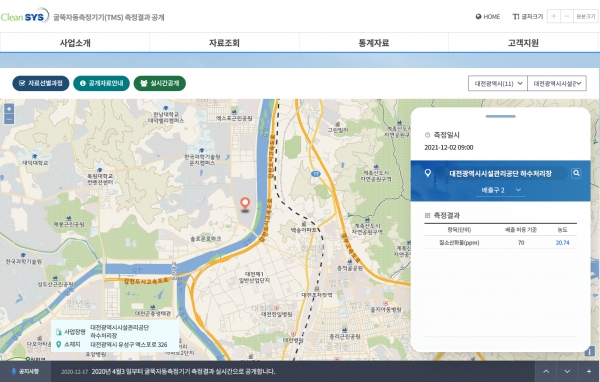The height and width of the screenshot is (382, 600).
Task: Click the 실시간공개 button
Action: (160, 83)
